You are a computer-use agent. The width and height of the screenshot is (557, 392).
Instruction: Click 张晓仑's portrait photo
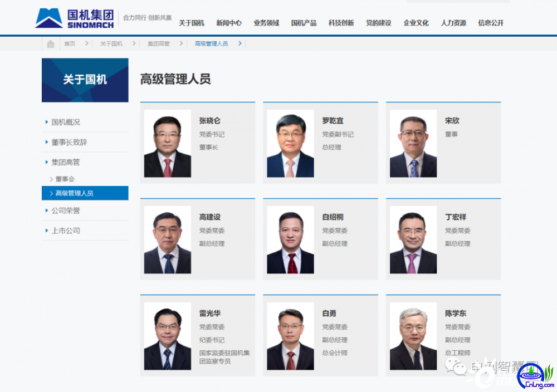(x=167, y=144)
